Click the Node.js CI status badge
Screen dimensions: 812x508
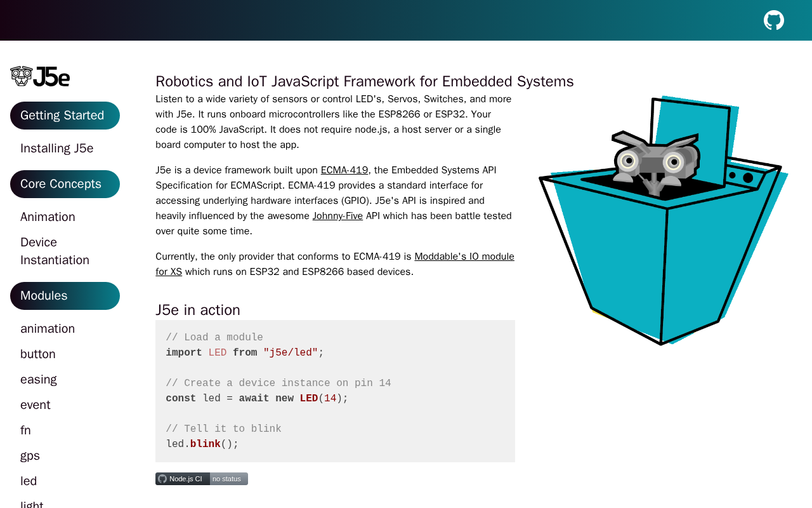pyautogui.click(x=202, y=479)
